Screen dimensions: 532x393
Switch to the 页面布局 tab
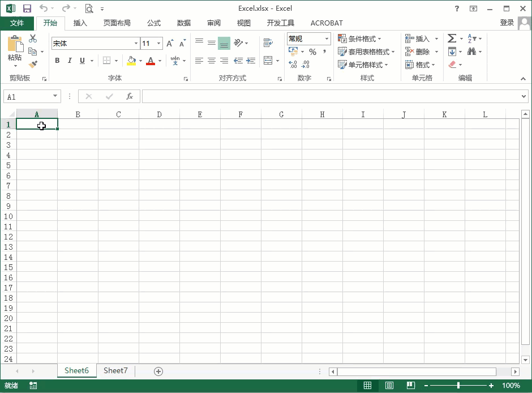pos(117,23)
